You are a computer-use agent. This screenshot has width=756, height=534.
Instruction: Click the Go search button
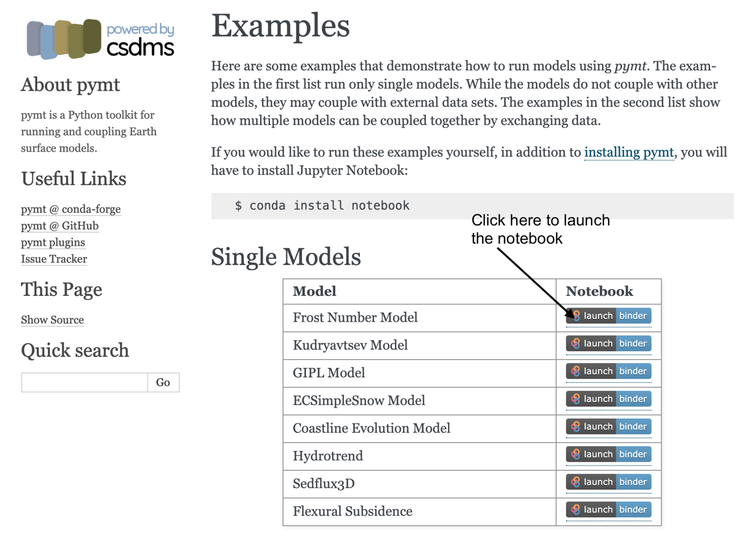[163, 382]
